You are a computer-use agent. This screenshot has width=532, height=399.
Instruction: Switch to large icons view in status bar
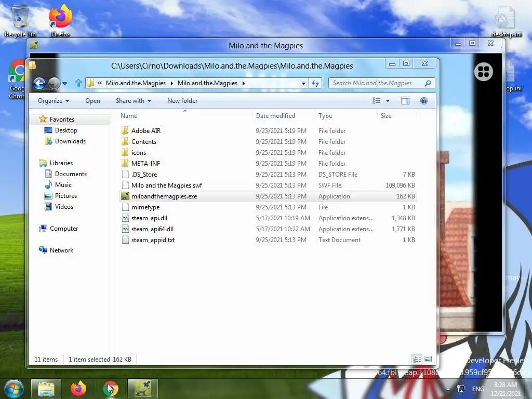428,359
